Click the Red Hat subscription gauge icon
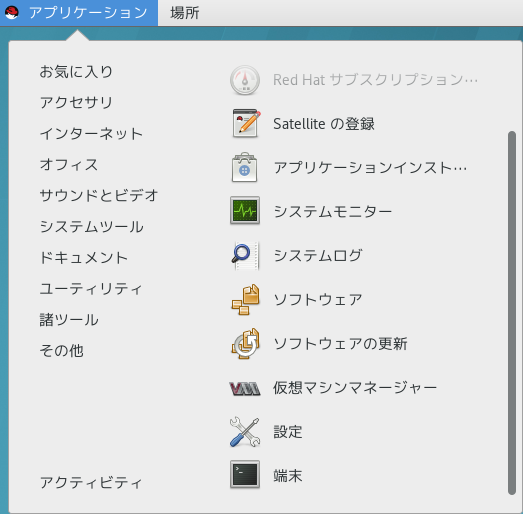Viewport: 523px width, 514px height. [x=245, y=80]
